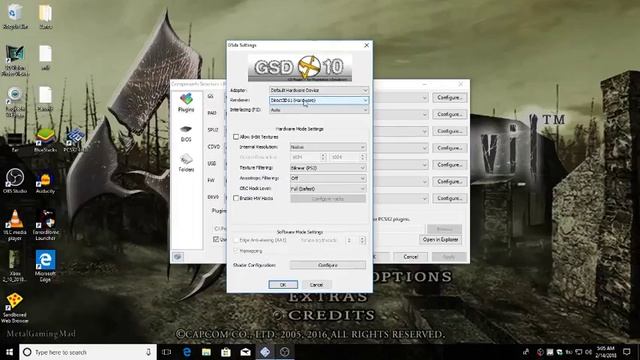Open Sandboxed Web Browser desktop shortcut
Screen dimensions: 640x360
pyautogui.click(x=15, y=307)
